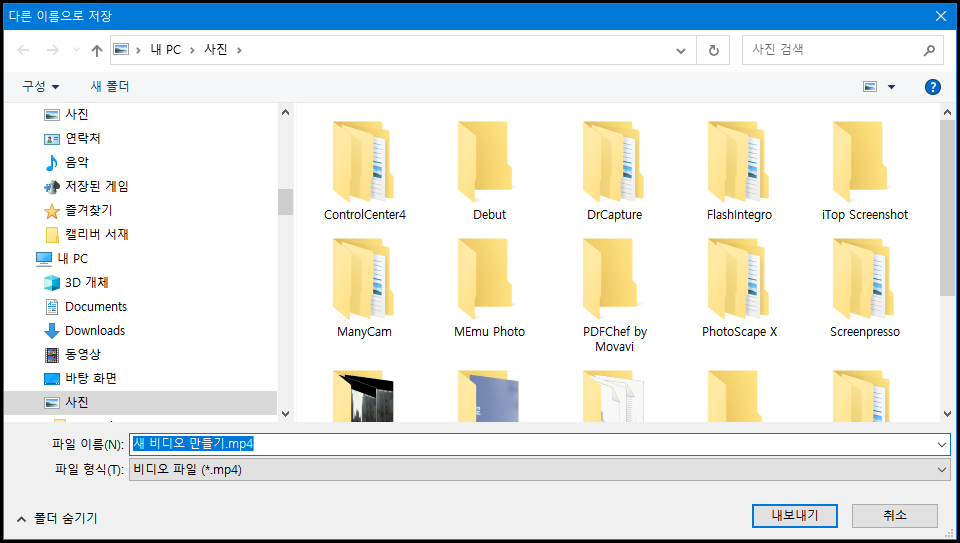Select Downloads in the navigation tree
Screen dimensions: 960x543
coord(95,331)
